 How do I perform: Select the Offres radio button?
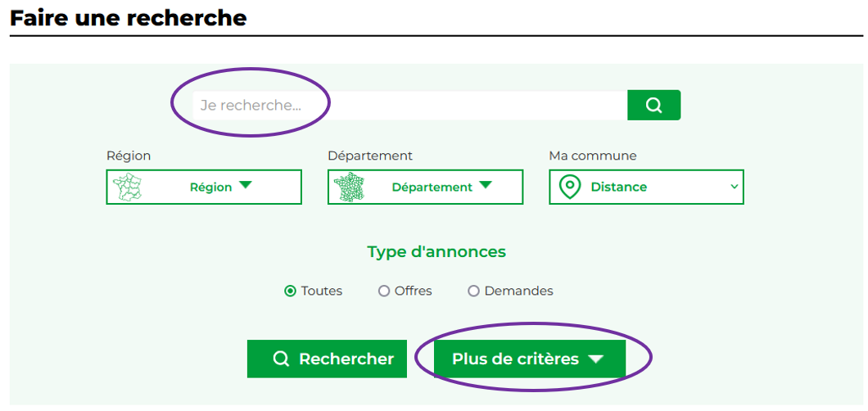[383, 291]
